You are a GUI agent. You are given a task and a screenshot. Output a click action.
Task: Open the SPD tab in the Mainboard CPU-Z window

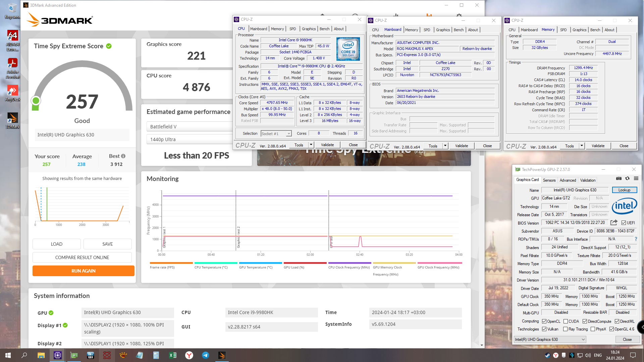tap(427, 30)
